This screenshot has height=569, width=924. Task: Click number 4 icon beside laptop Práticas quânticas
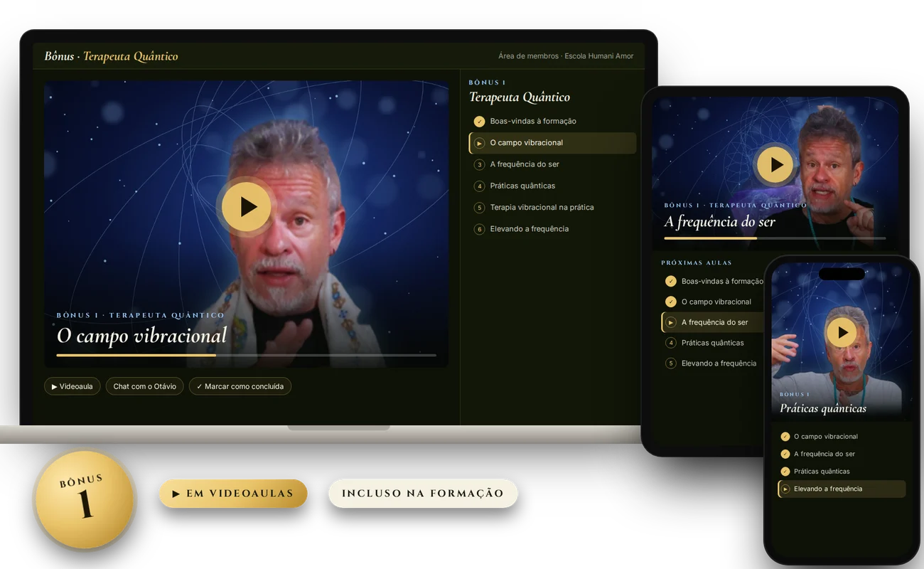coord(480,186)
